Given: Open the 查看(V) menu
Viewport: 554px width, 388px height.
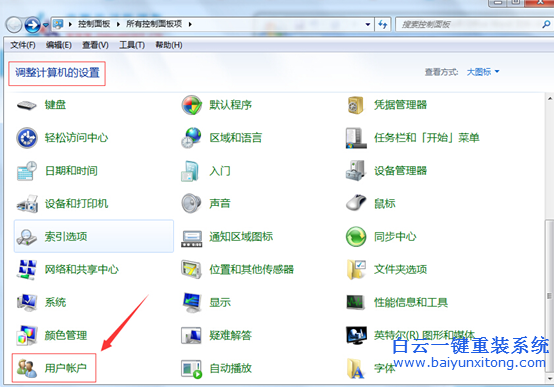Looking at the screenshot, I should (95, 45).
